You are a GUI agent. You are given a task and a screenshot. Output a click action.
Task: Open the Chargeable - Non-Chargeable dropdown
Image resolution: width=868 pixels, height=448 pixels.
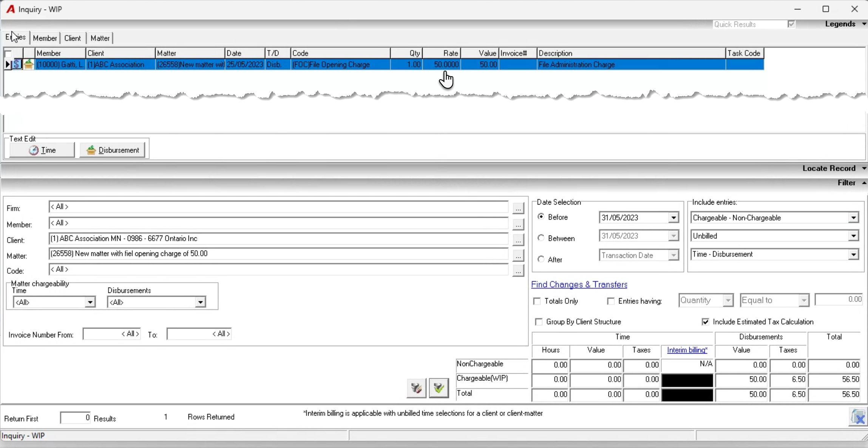[x=853, y=218]
